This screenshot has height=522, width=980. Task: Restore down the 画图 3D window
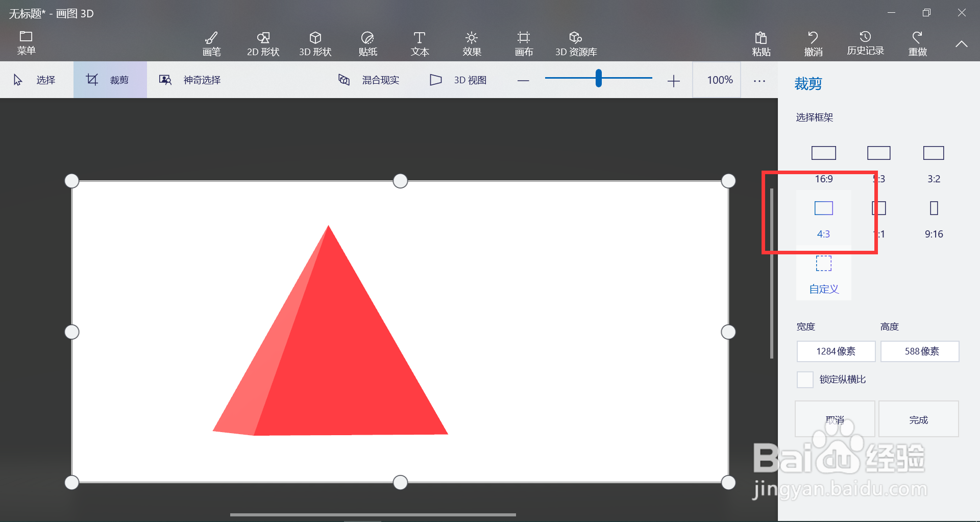pyautogui.click(x=927, y=13)
